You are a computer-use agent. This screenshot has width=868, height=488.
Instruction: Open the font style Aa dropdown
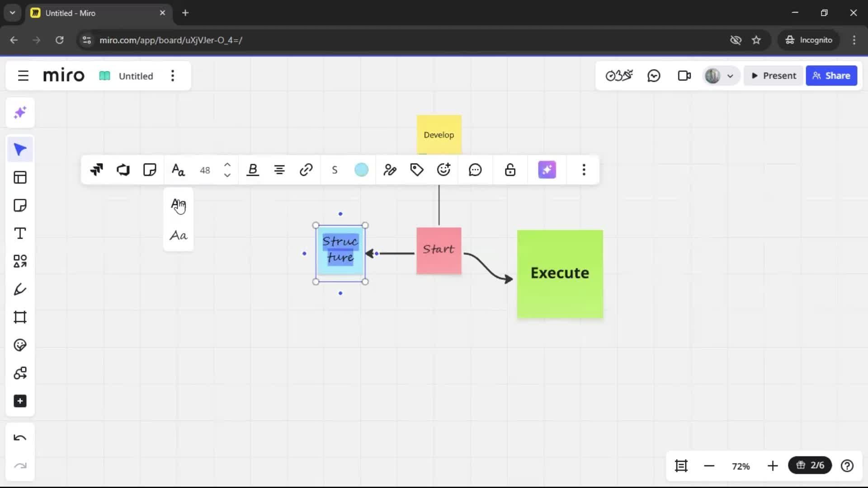click(x=178, y=170)
